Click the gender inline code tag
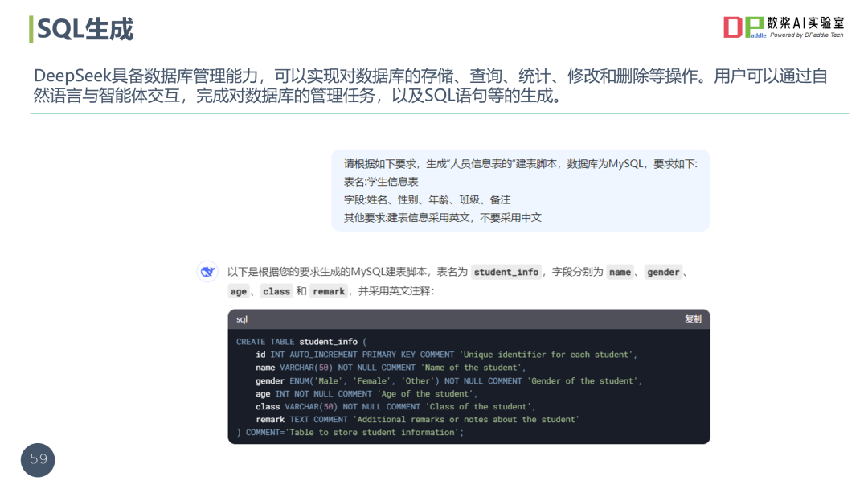 click(x=663, y=272)
